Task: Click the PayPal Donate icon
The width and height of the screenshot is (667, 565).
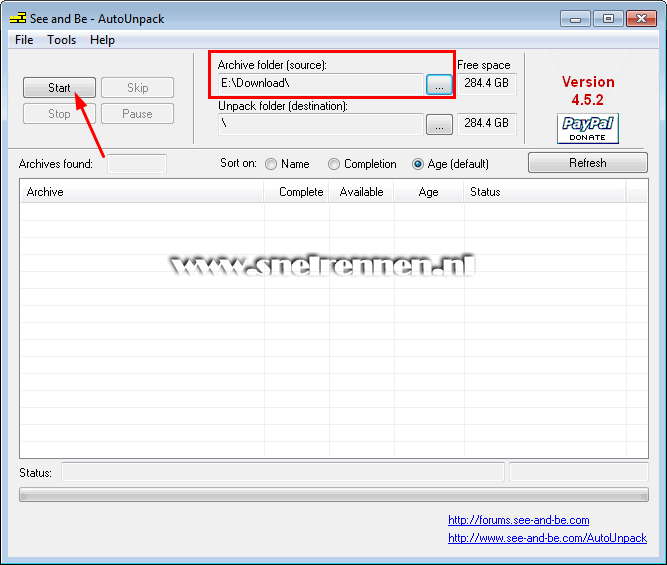Action: (588, 128)
